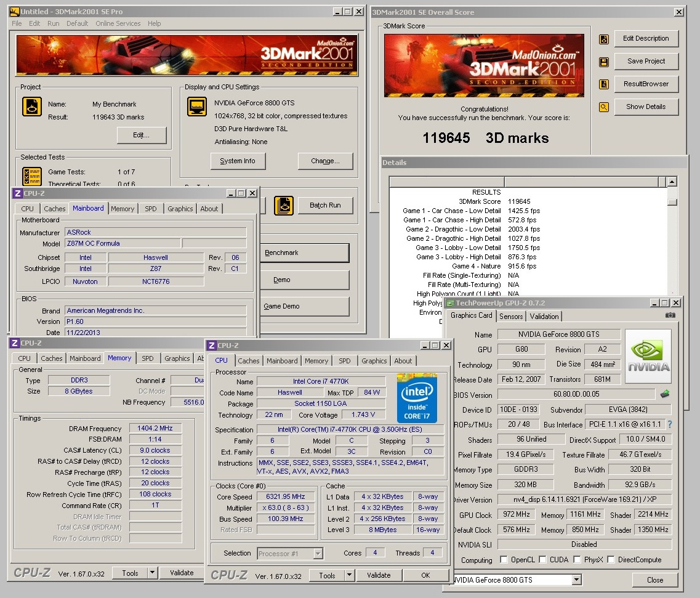Click the CPU-Z Memory window title icon
Image resolution: width=700 pixels, height=598 pixels.
[x=14, y=343]
